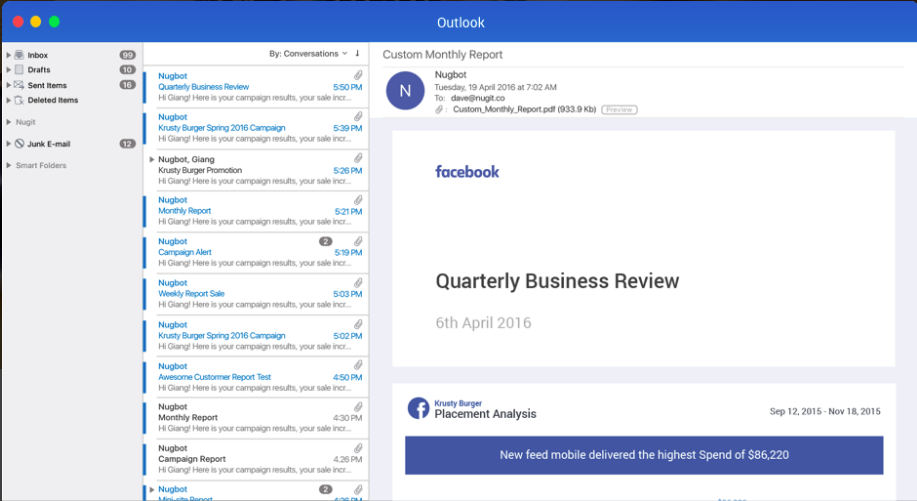
Task: Open the By: Conversations sort dropdown
Action: [x=308, y=53]
